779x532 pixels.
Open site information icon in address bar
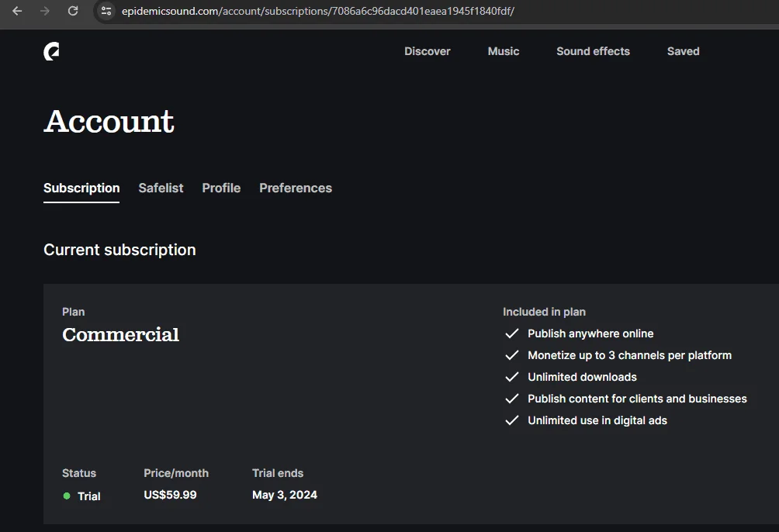pyautogui.click(x=106, y=11)
